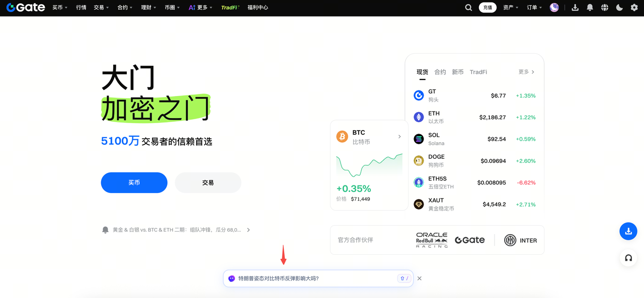Viewport: 644px width, 298px height.
Task: Open the user avatar profile icon
Action: tap(554, 8)
